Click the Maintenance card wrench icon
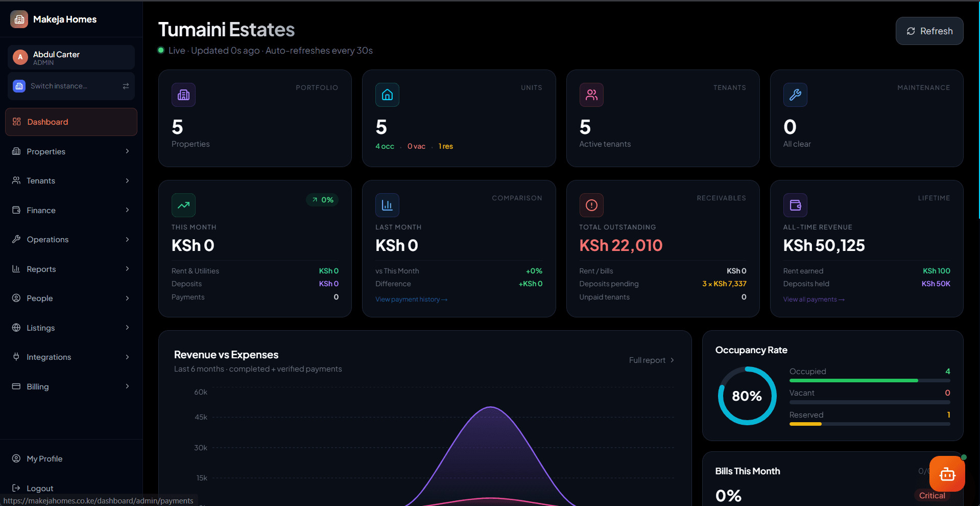The image size is (980, 506). click(795, 95)
